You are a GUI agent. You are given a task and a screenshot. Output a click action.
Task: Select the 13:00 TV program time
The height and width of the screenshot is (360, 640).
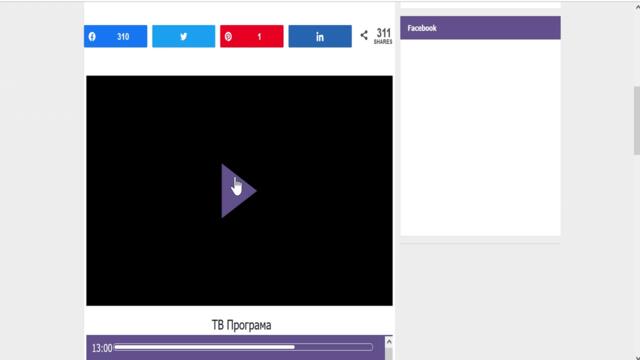click(x=102, y=348)
